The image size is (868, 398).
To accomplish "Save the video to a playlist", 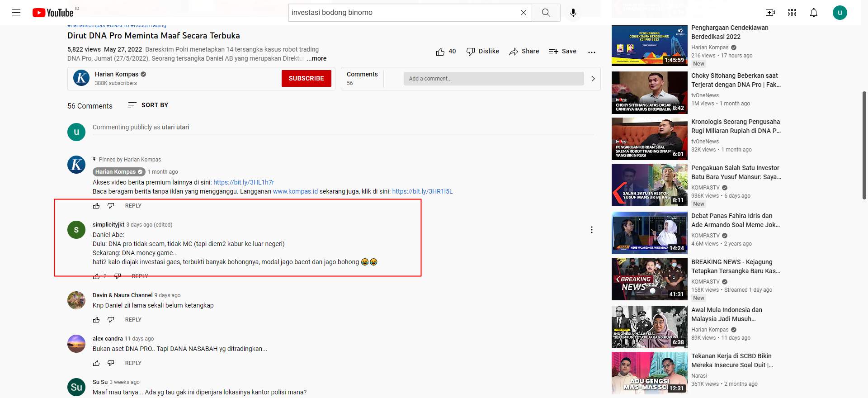I will point(563,52).
